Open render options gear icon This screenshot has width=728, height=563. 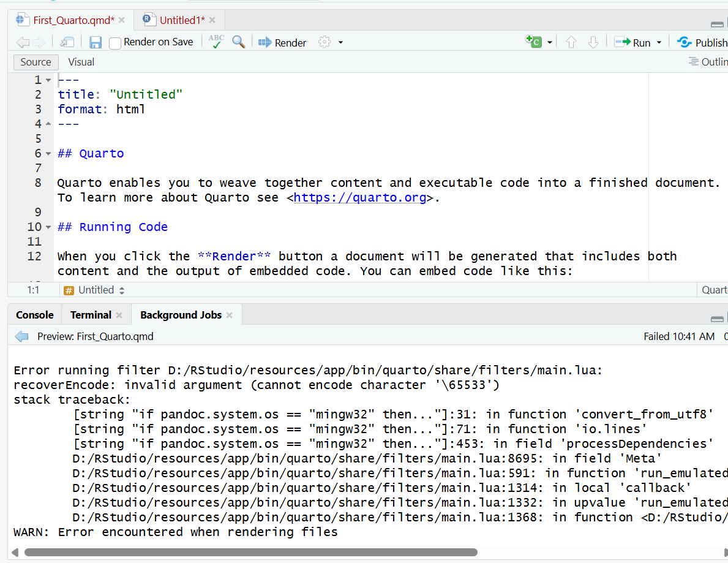point(325,42)
